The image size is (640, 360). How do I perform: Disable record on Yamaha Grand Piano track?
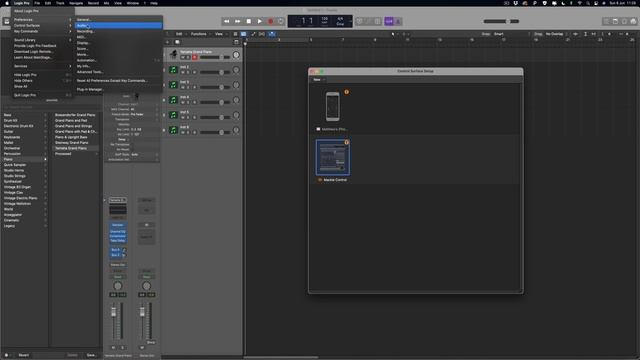pos(195,58)
